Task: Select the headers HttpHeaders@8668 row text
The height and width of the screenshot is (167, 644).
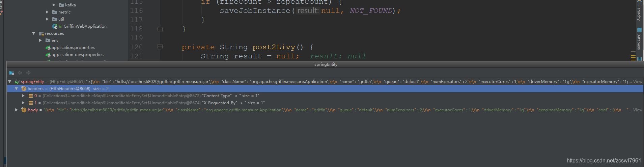Action: 68,88
